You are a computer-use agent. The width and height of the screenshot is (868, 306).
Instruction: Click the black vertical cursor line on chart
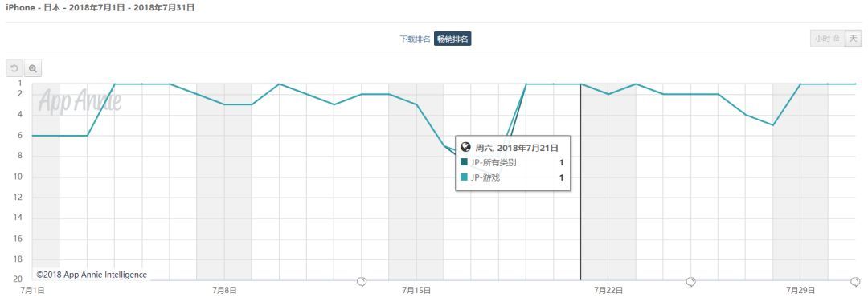[x=581, y=182]
